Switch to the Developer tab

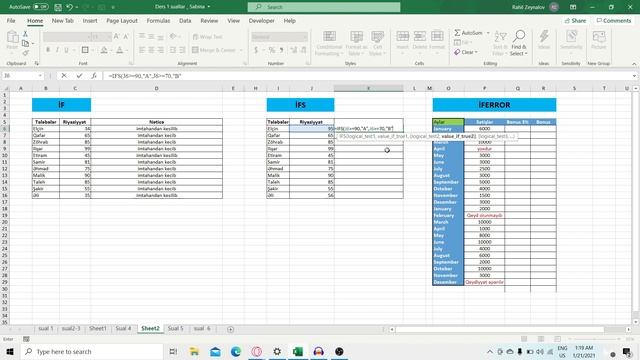[x=261, y=20]
